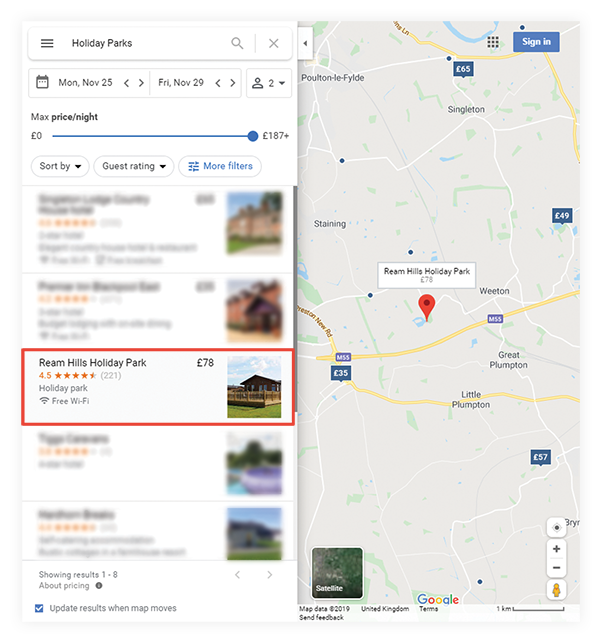Toggle Update results when map moves

coord(39,608)
